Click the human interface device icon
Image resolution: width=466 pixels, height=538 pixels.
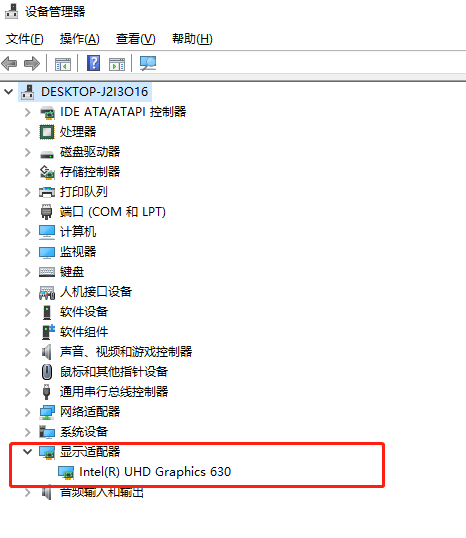tap(47, 293)
